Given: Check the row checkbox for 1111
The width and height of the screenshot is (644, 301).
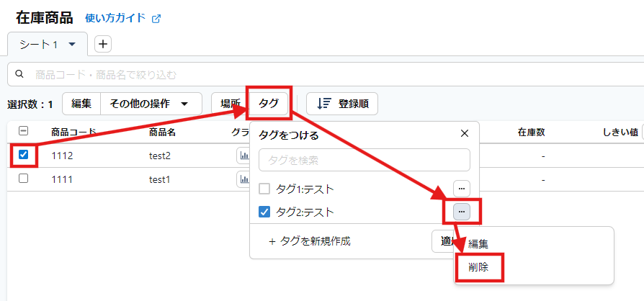Looking at the screenshot, I should coord(23,179).
